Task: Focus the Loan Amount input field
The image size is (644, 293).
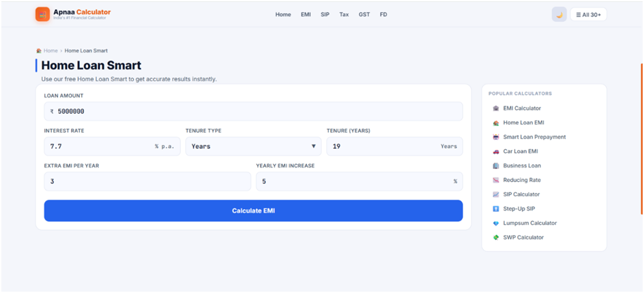Action: pyautogui.click(x=253, y=111)
